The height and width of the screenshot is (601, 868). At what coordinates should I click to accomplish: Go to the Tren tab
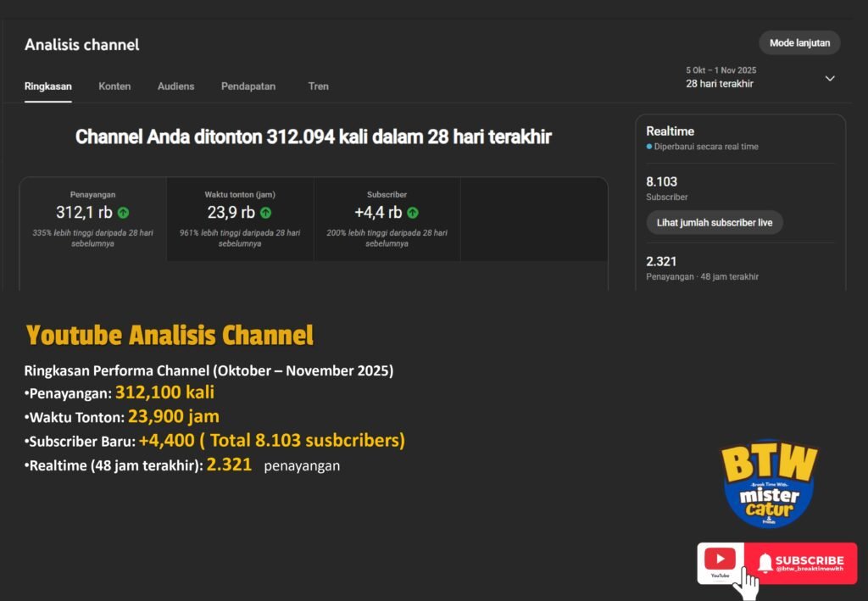(x=319, y=86)
